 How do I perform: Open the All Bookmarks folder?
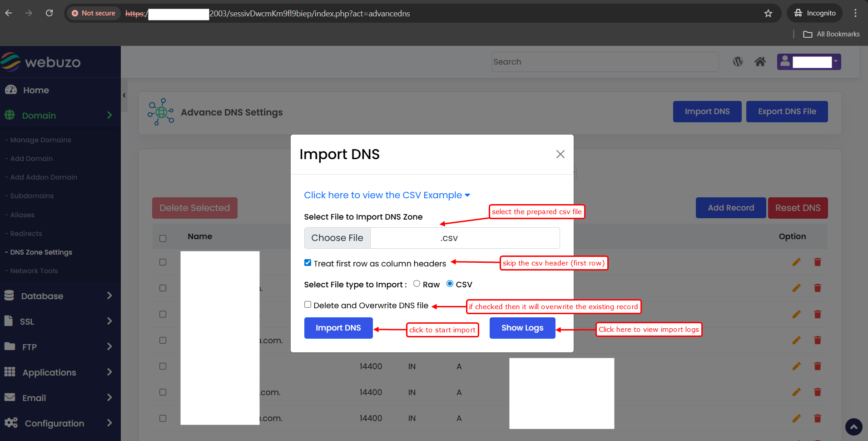click(x=831, y=34)
